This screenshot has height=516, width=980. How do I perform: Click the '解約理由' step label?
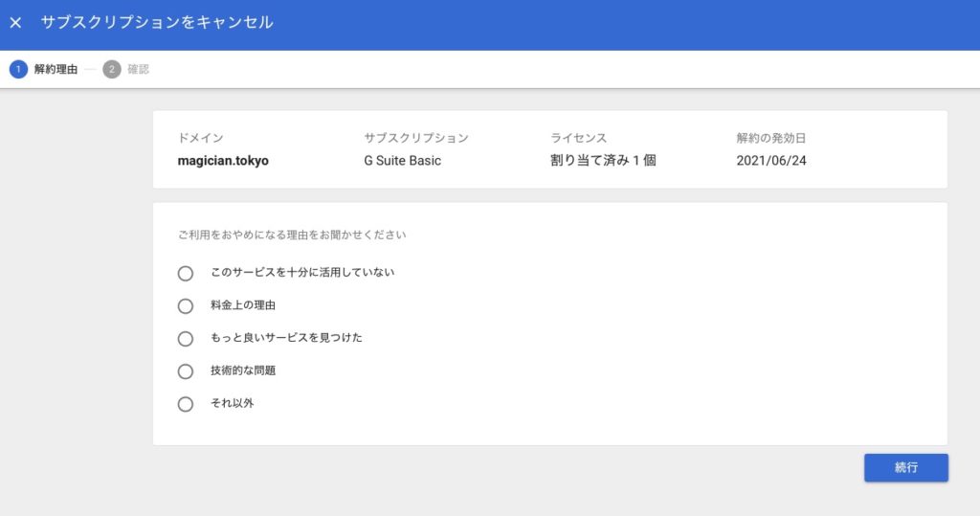(56, 70)
